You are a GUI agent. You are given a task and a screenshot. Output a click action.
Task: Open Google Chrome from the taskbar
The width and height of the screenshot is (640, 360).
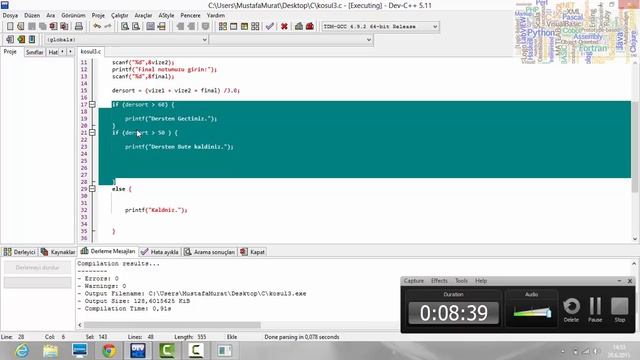(x=109, y=351)
